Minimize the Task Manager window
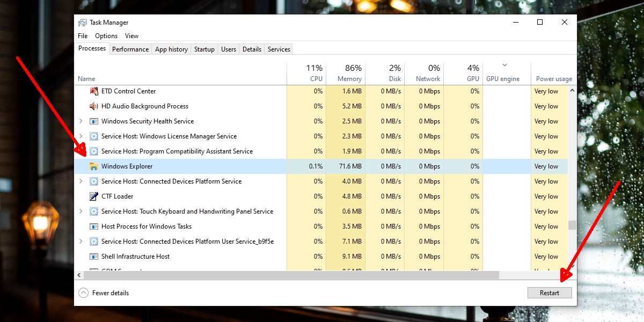This screenshot has height=322, width=644. pos(515,22)
